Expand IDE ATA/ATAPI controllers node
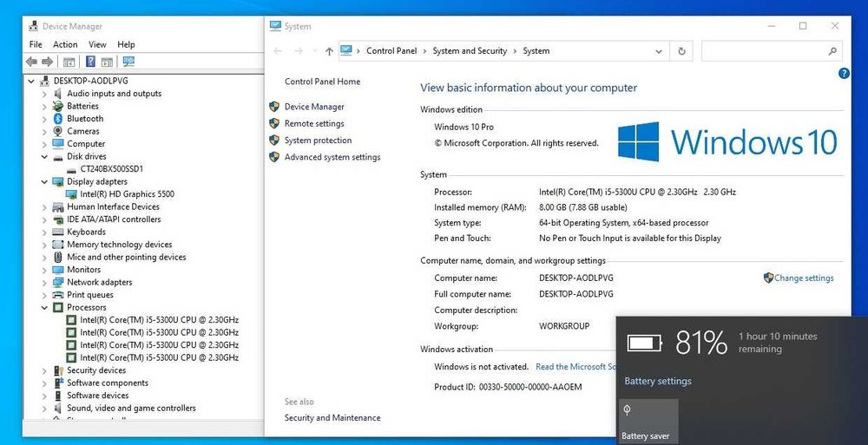 point(44,219)
